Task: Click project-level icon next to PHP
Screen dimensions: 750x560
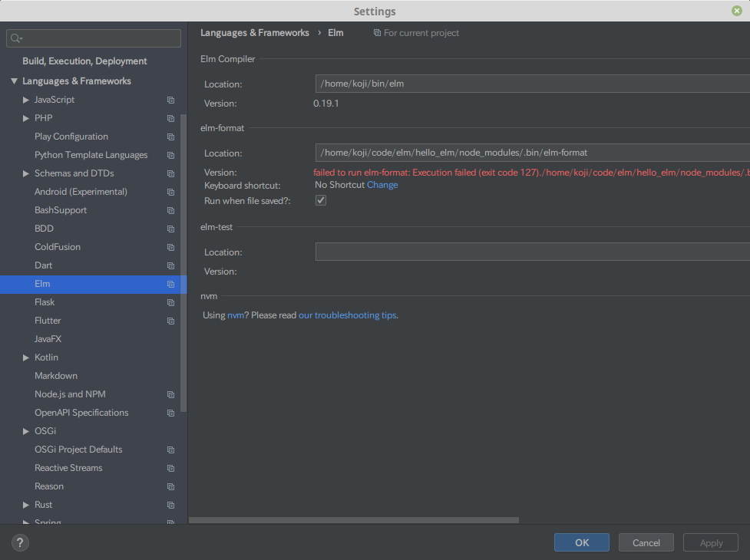Action: point(170,118)
